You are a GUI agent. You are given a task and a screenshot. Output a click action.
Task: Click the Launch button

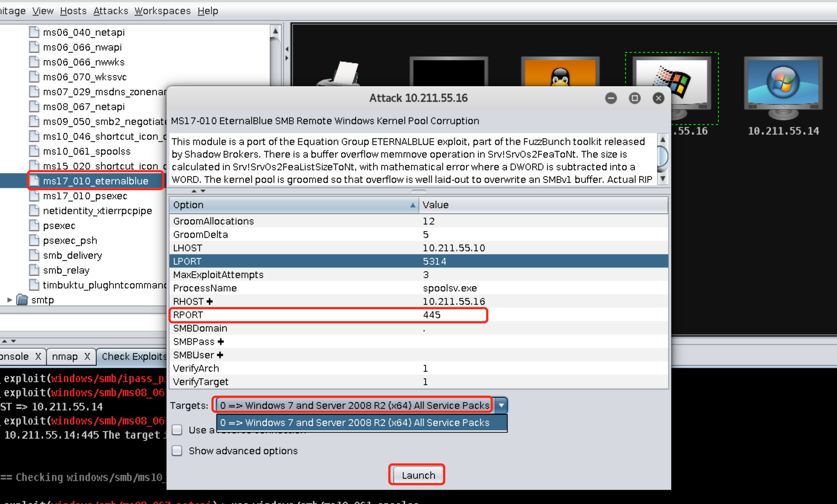point(418,475)
